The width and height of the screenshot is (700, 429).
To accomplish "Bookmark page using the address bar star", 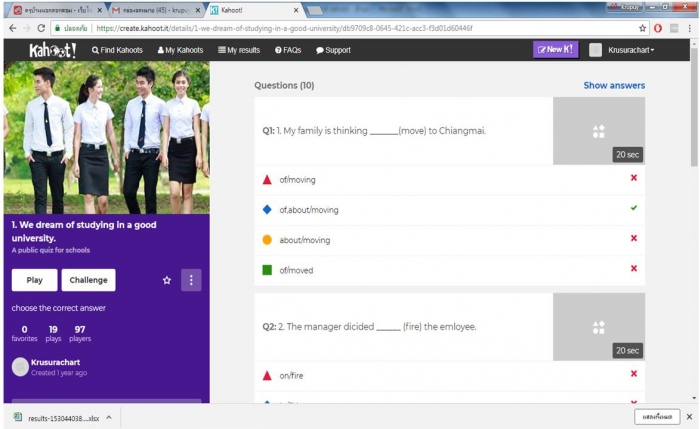I will pyautogui.click(x=643, y=28).
